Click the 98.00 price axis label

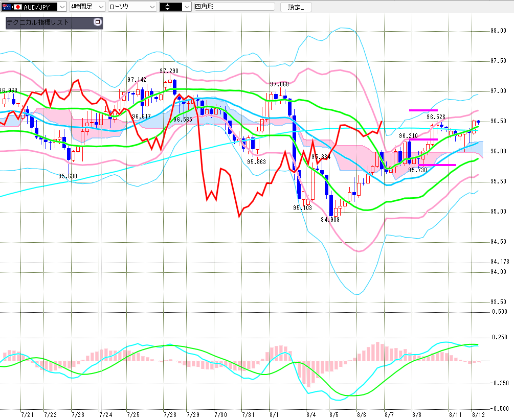click(x=498, y=31)
